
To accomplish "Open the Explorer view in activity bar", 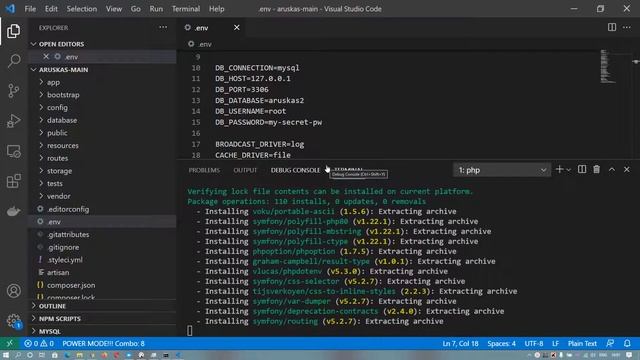I will (x=13, y=31).
